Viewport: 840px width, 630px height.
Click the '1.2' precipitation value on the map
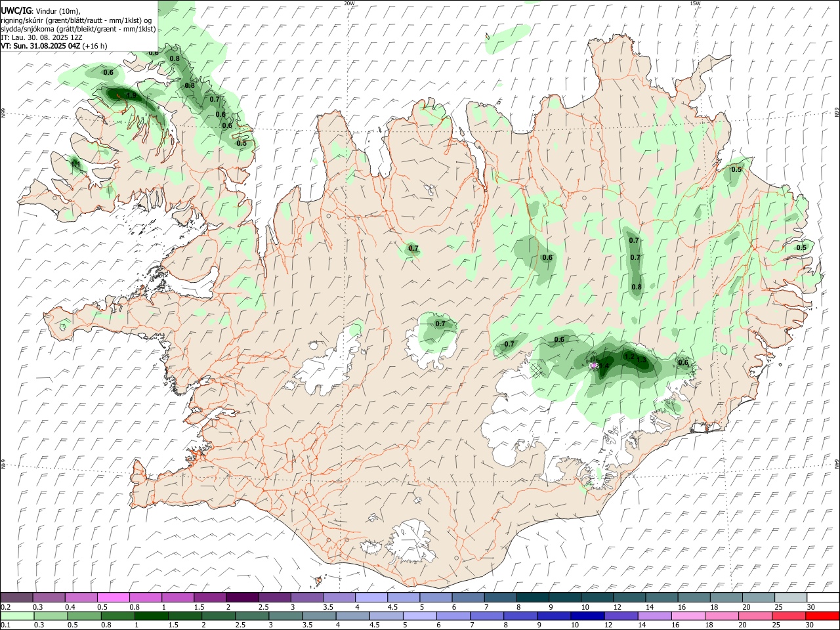coord(629,357)
